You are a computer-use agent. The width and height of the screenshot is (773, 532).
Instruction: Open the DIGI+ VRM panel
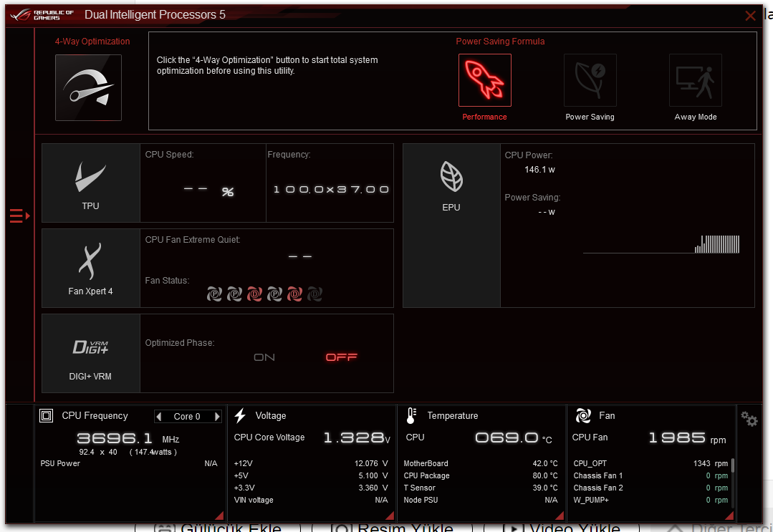[91, 354]
